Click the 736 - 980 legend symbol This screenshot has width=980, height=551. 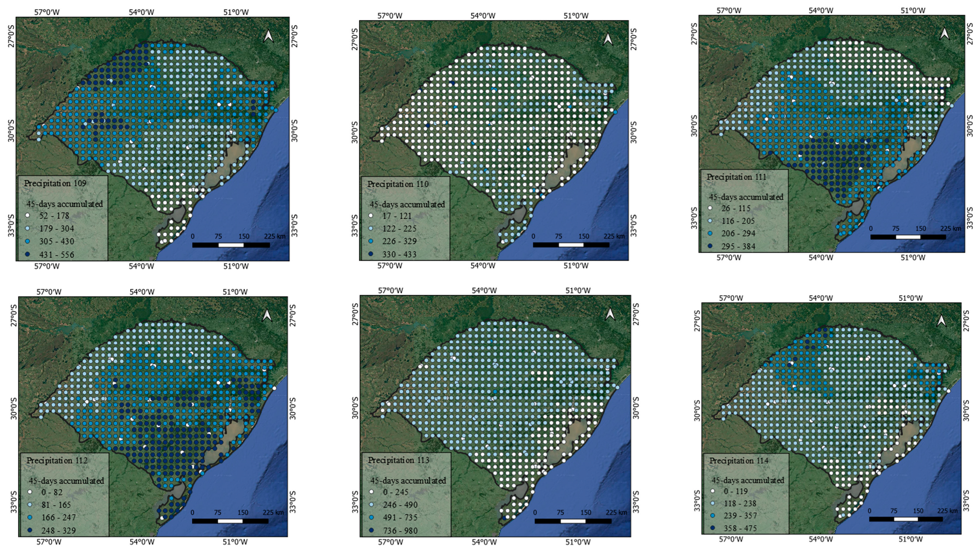(371, 530)
